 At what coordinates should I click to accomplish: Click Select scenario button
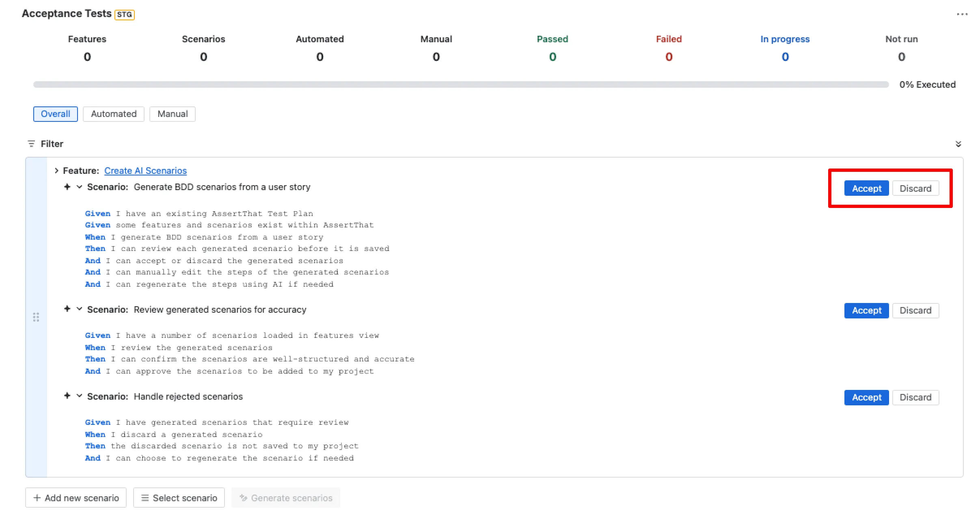[179, 498]
